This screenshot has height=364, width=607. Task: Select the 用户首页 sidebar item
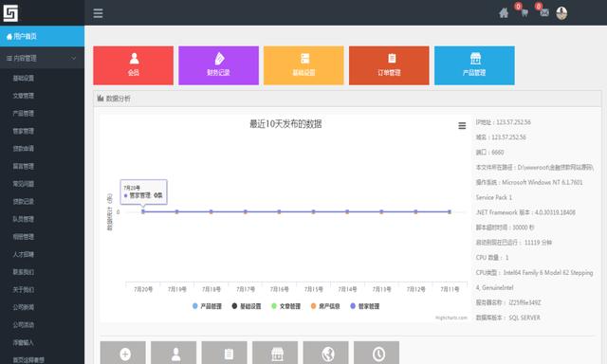pos(42,36)
